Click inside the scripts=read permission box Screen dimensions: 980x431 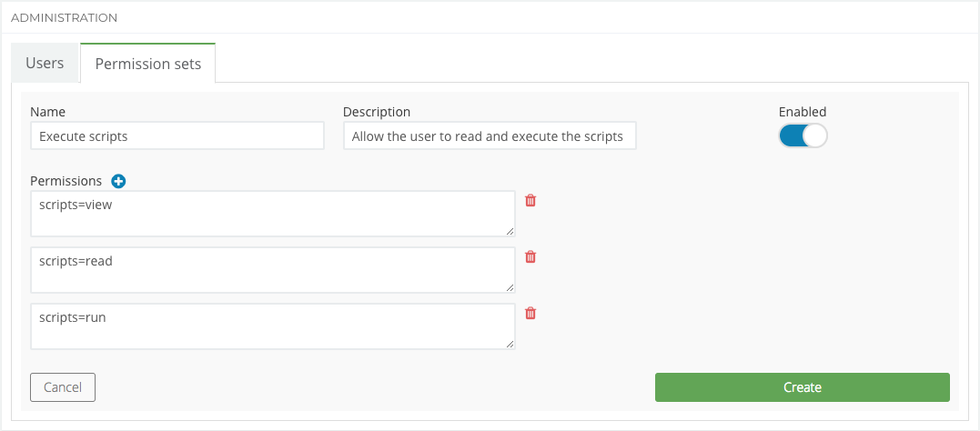272,270
